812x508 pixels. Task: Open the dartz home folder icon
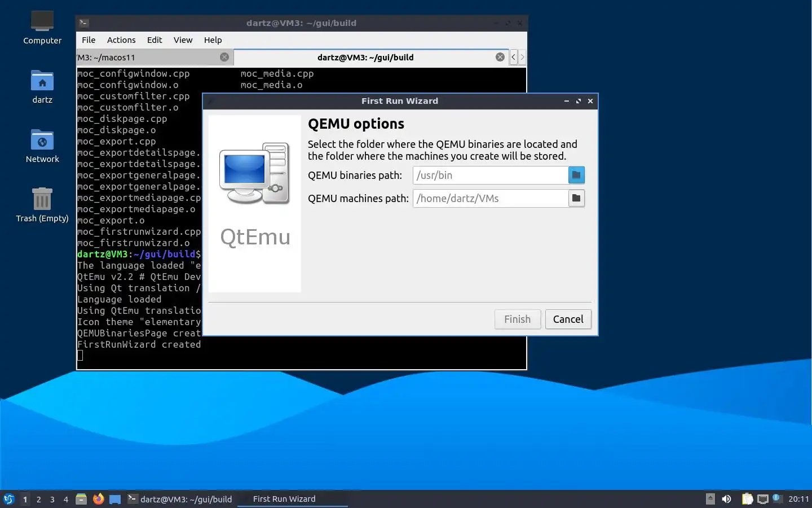point(42,86)
